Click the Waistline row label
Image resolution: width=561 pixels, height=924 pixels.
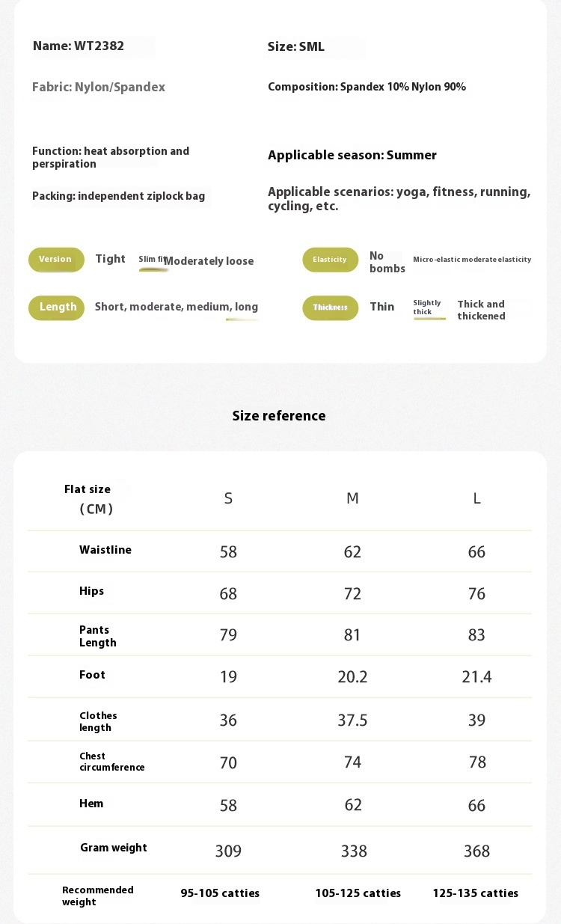point(105,550)
